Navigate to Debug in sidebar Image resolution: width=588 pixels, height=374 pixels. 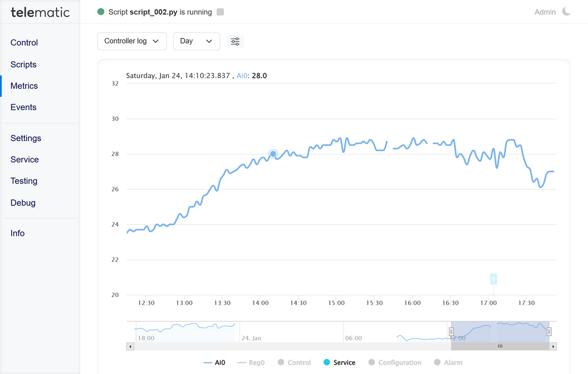pyautogui.click(x=23, y=202)
